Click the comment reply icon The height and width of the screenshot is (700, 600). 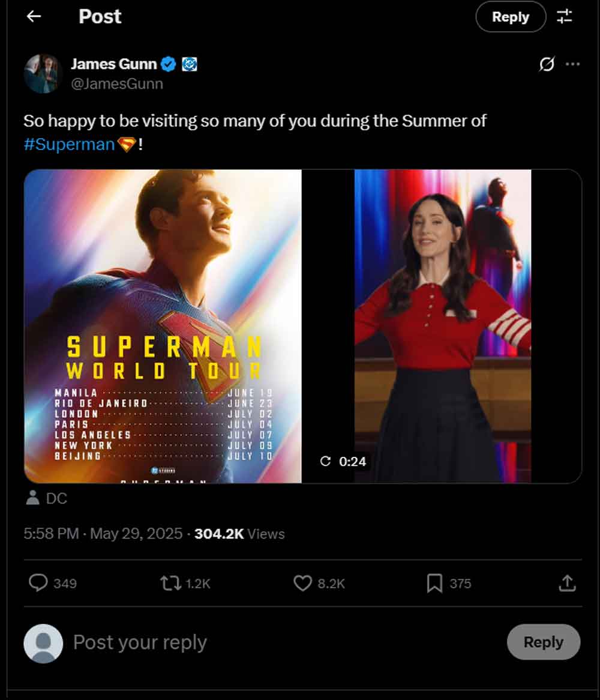pos(38,583)
